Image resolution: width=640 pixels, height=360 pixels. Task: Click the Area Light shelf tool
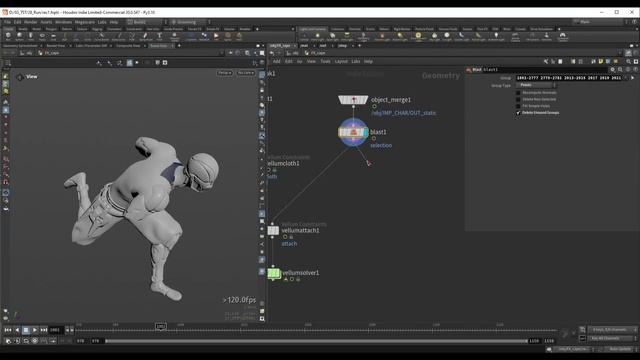347,37
